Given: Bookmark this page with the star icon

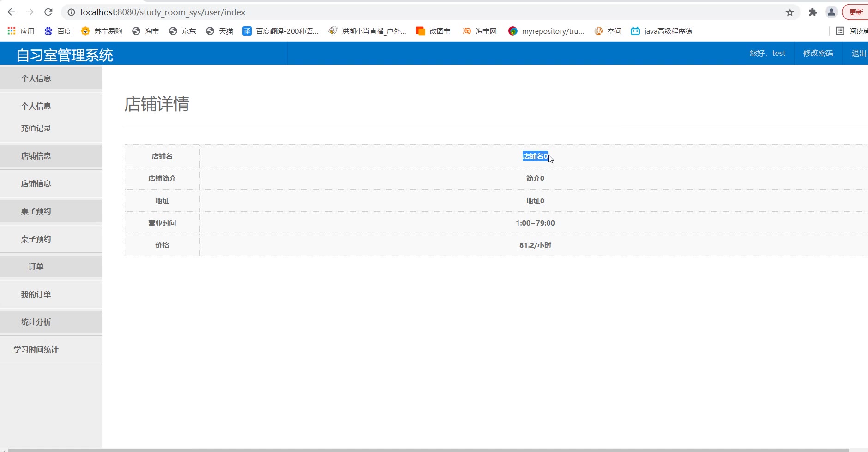Looking at the screenshot, I should [x=790, y=12].
